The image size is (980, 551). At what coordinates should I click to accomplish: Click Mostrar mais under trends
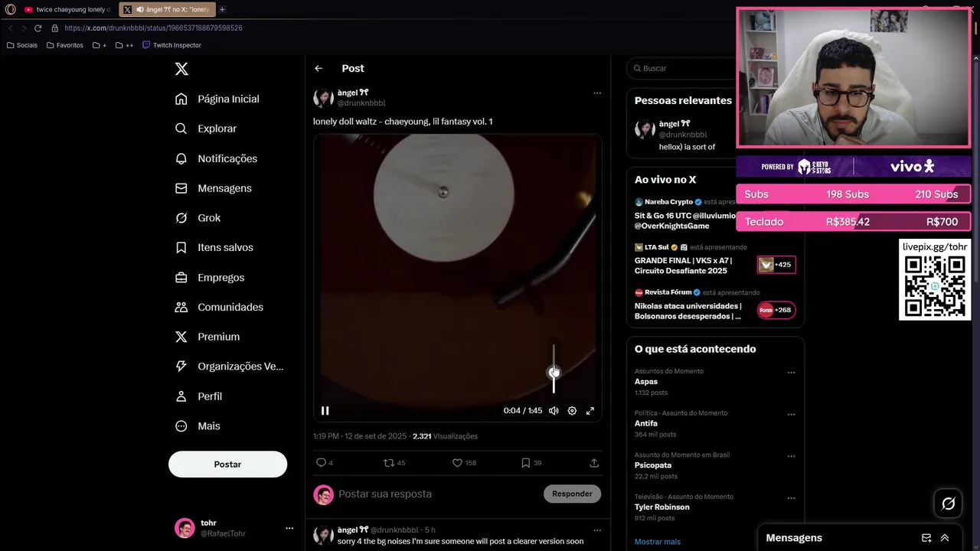[x=658, y=542]
